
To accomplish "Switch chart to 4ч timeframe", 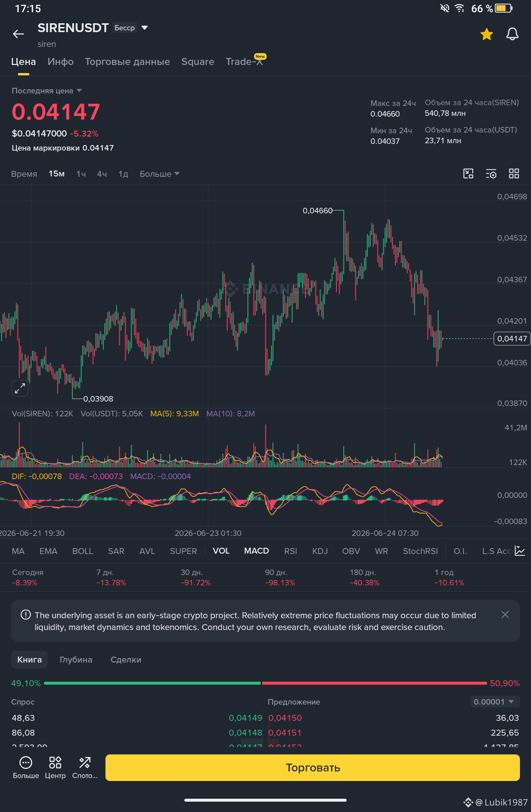I will [x=102, y=174].
